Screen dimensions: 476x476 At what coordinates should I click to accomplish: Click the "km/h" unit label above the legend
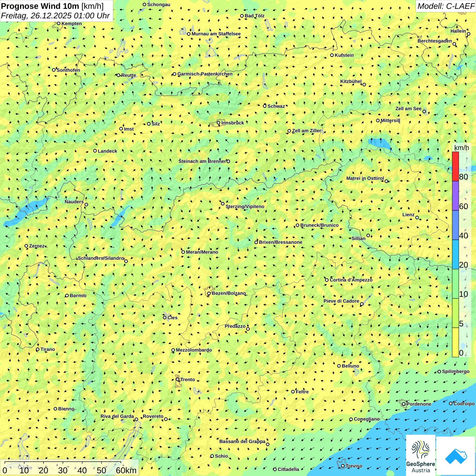(462, 148)
